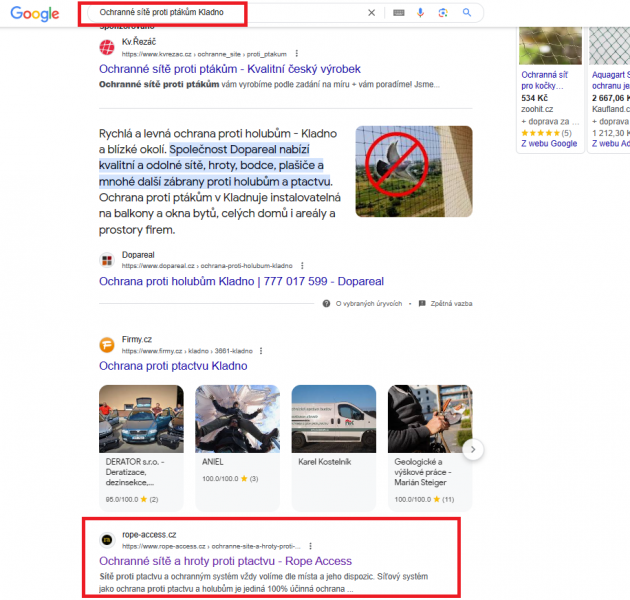Click the rope-access.cz favicon

pos(107,540)
